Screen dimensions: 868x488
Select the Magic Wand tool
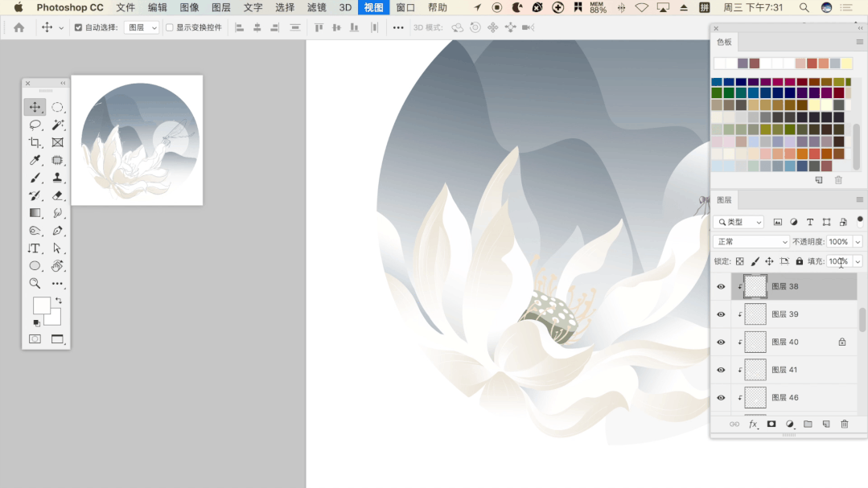tap(57, 125)
